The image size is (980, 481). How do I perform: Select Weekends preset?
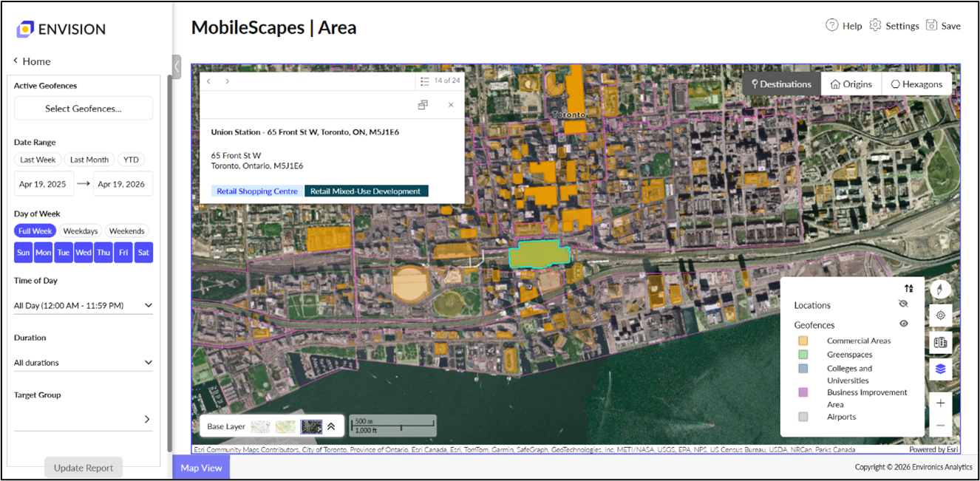(x=126, y=231)
